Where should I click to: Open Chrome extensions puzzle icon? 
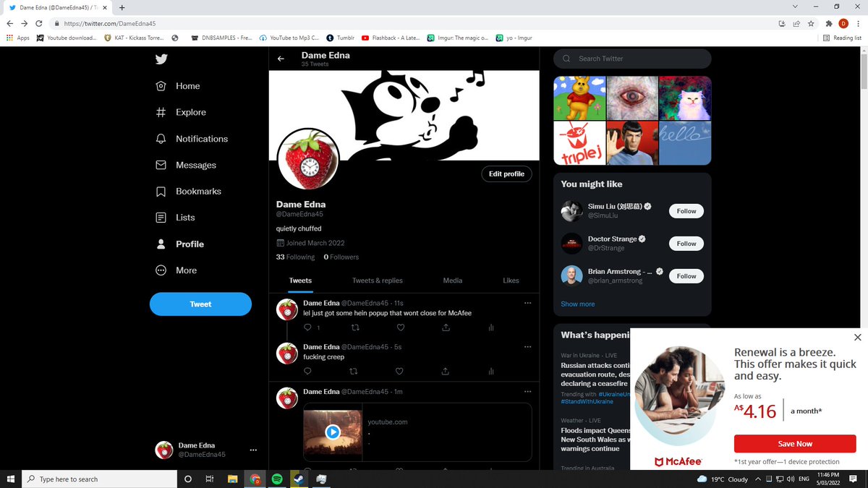tap(829, 23)
